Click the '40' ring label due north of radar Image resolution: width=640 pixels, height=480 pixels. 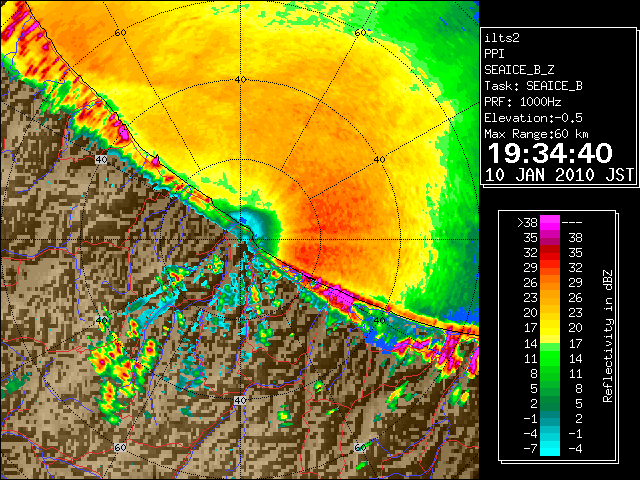240,80
